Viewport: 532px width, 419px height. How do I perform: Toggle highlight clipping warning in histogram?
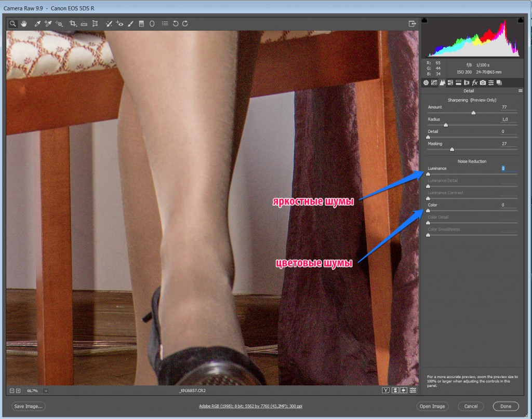[520, 20]
